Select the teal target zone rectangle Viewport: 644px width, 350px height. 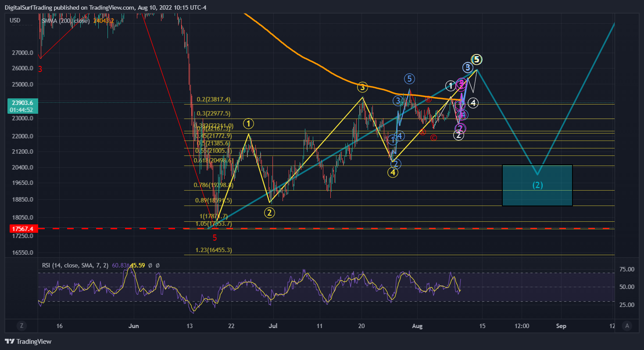point(537,185)
